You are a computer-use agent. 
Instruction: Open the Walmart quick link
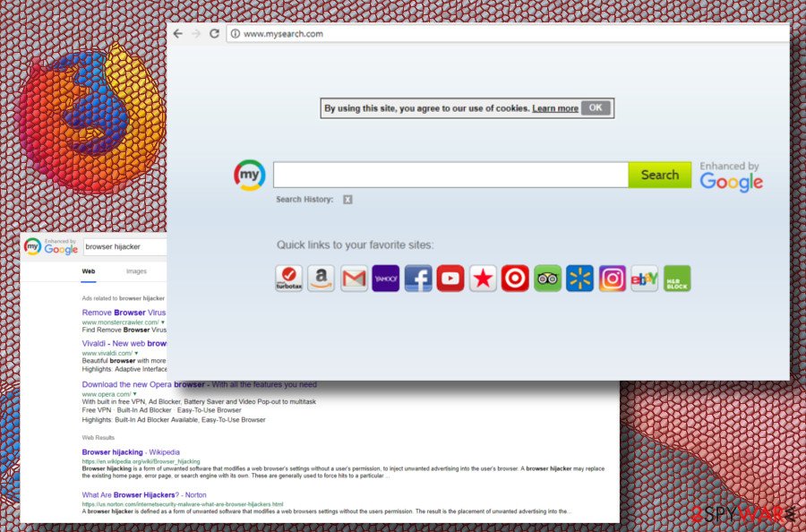[579, 279]
